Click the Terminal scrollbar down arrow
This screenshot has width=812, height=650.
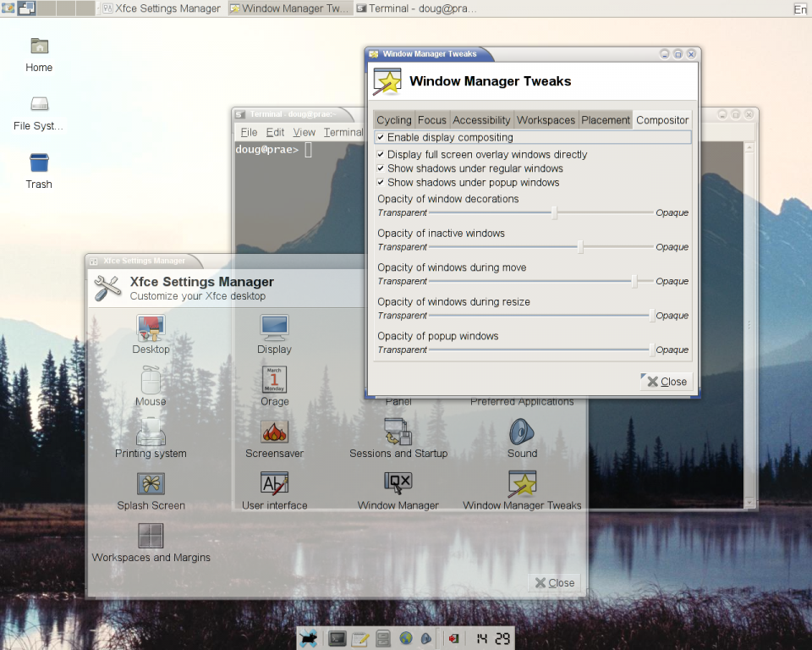click(749, 503)
